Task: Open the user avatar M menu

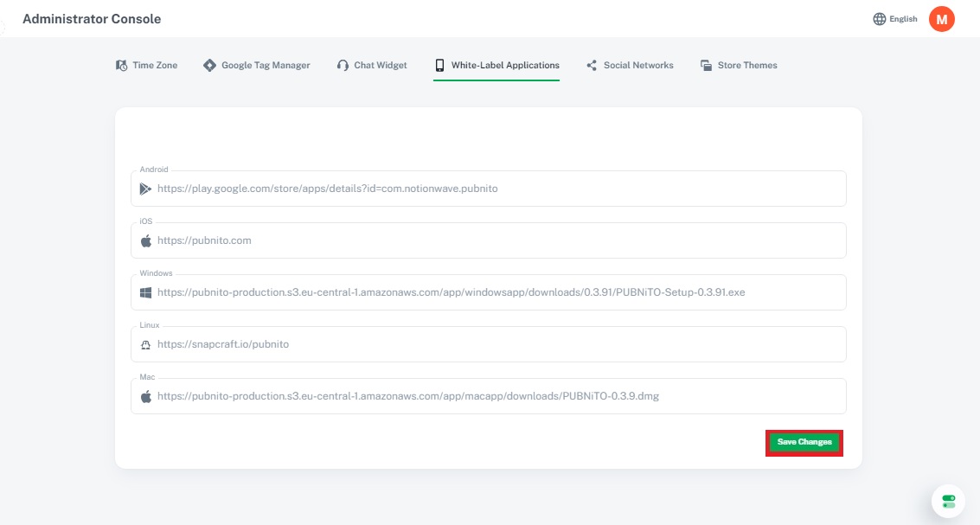Action: [x=941, y=19]
